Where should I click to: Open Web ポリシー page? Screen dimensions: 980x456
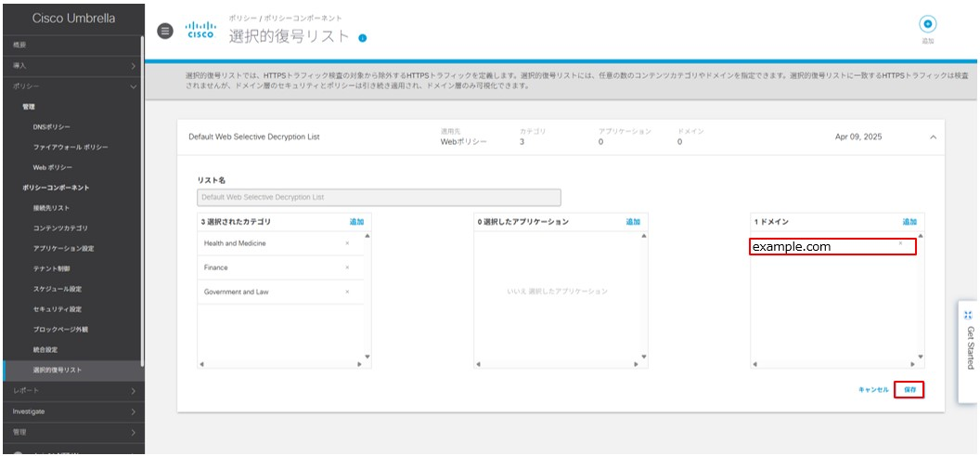point(53,168)
